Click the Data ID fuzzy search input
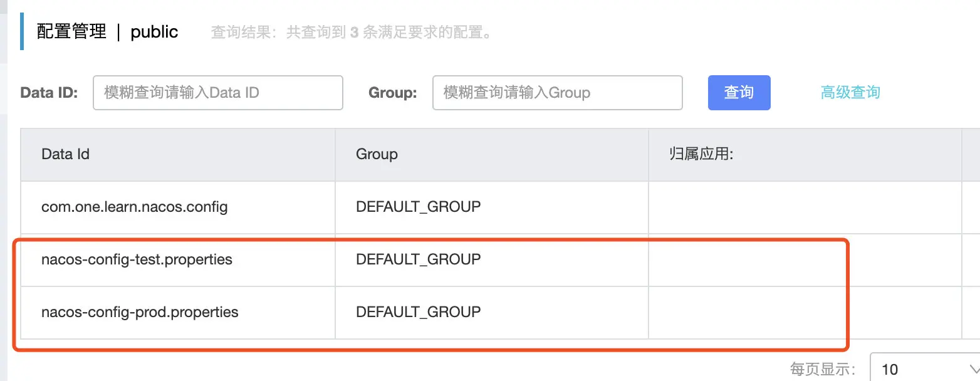The image size is (980, 381). (218, 93)
